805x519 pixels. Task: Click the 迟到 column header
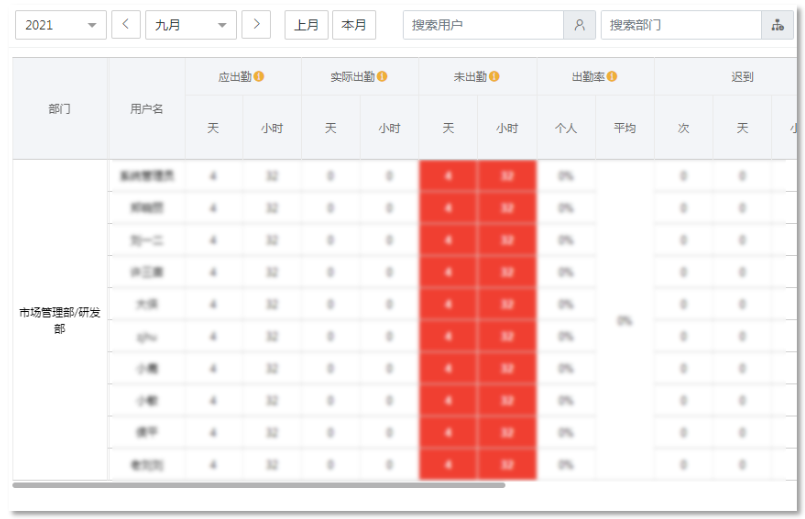742,76
